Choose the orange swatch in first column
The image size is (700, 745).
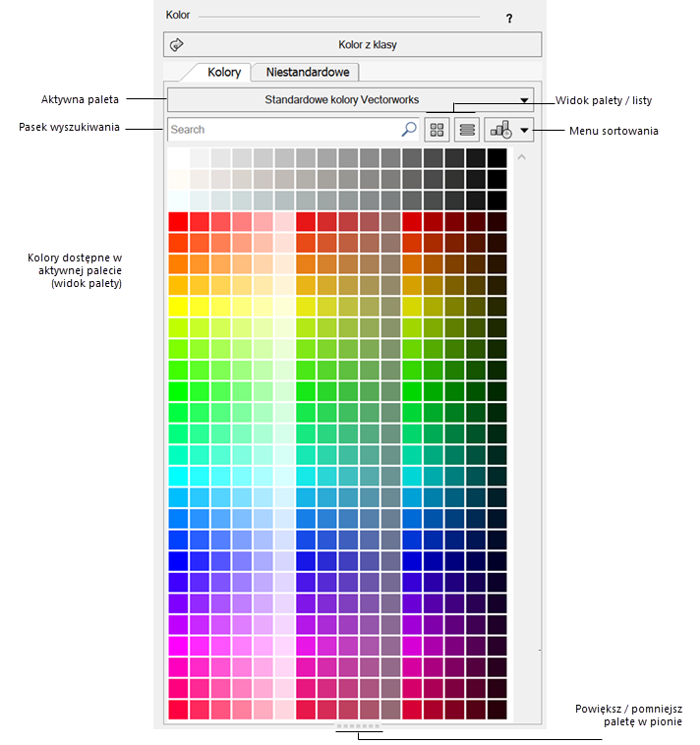click(178, 264)
